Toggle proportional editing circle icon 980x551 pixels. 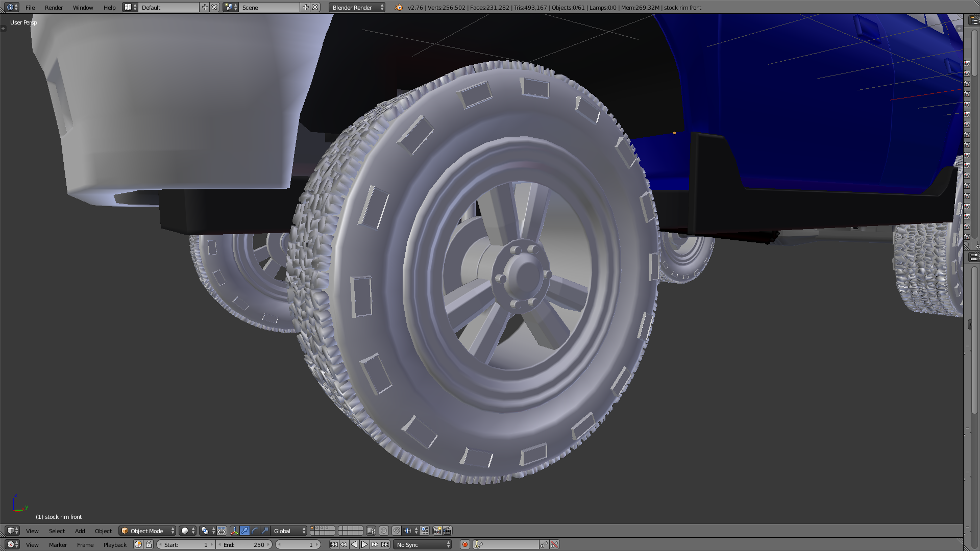click(384, 531)
